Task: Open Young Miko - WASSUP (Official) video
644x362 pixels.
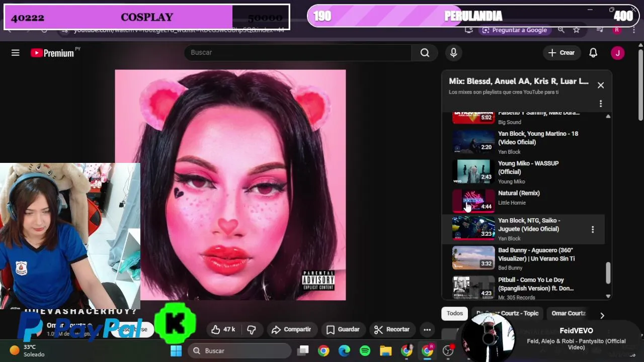Action: coord(528,167)
